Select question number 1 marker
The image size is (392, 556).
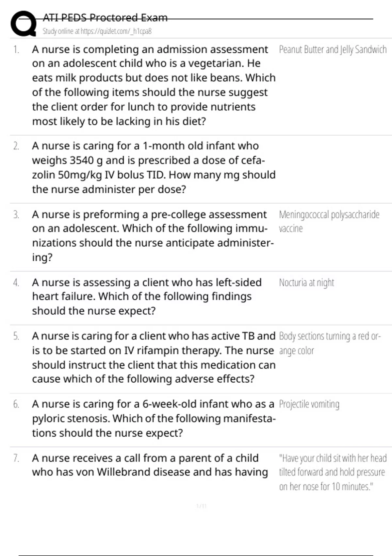click(x=16, y=50)
